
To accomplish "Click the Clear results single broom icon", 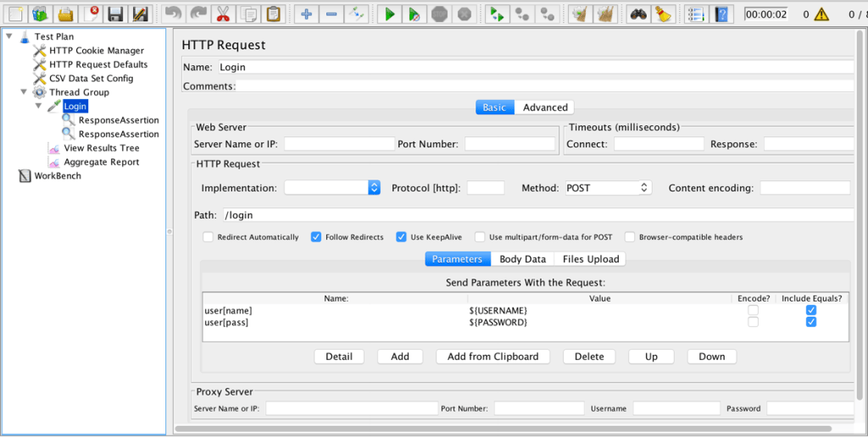I will 581,14.
